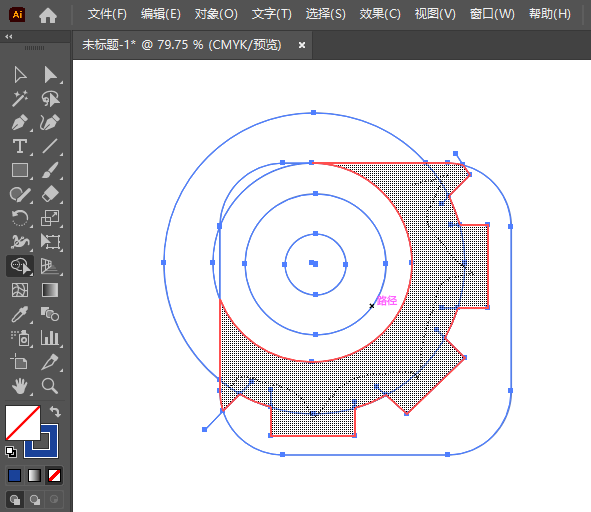Activate the Direct Selection tool
591x512 pixels.
pyautogui.click(x=50, y=75)
